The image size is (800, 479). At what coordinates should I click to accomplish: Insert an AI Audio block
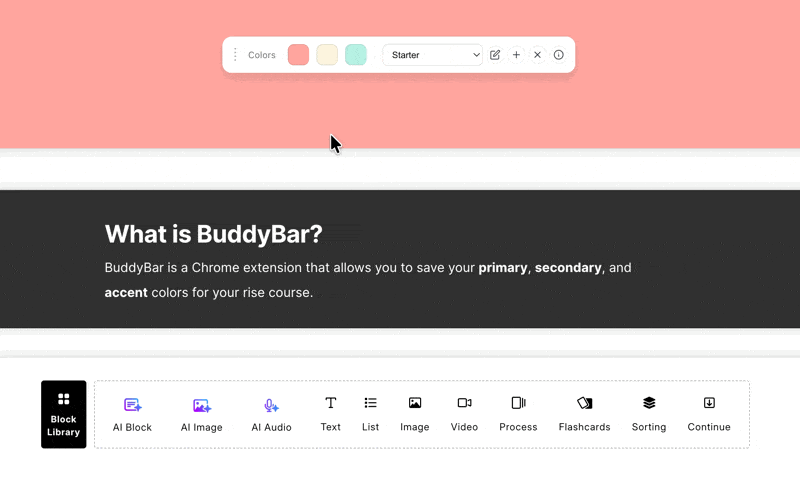271,415
